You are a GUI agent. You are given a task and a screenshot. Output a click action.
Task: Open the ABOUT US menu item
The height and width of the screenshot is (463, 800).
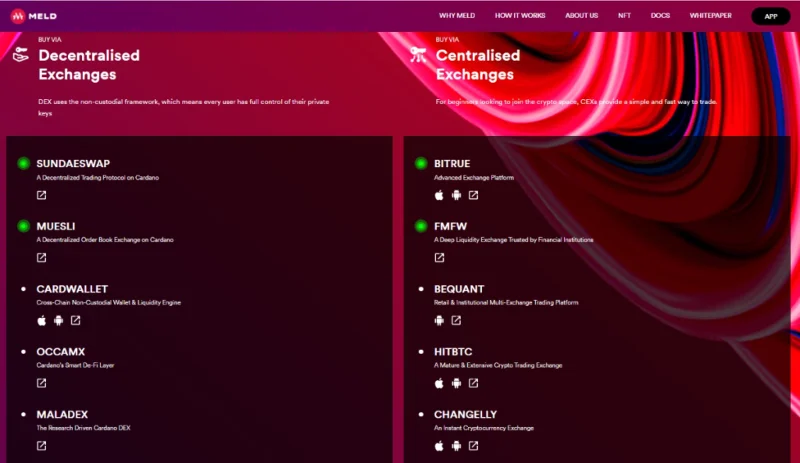click(x=582, y=16)
